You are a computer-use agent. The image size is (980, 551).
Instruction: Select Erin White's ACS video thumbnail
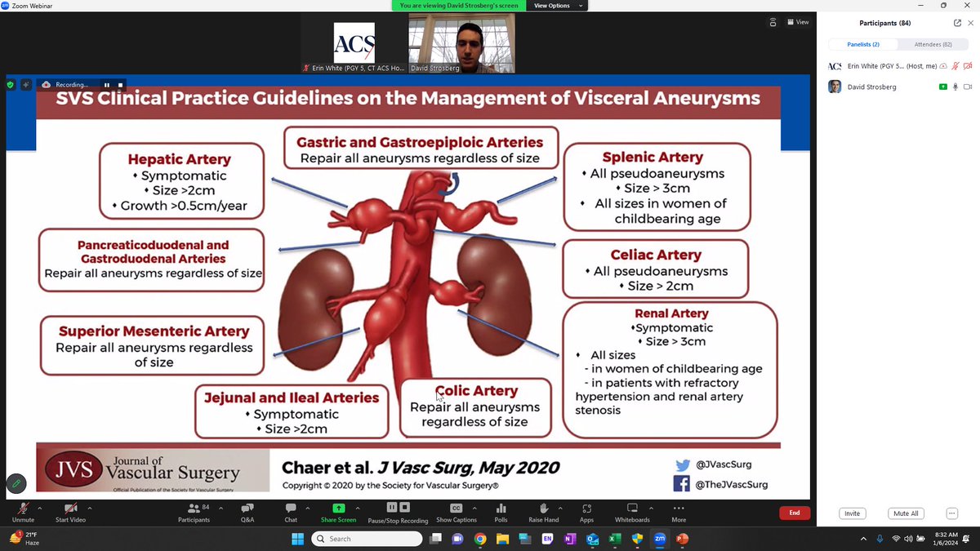354,42
